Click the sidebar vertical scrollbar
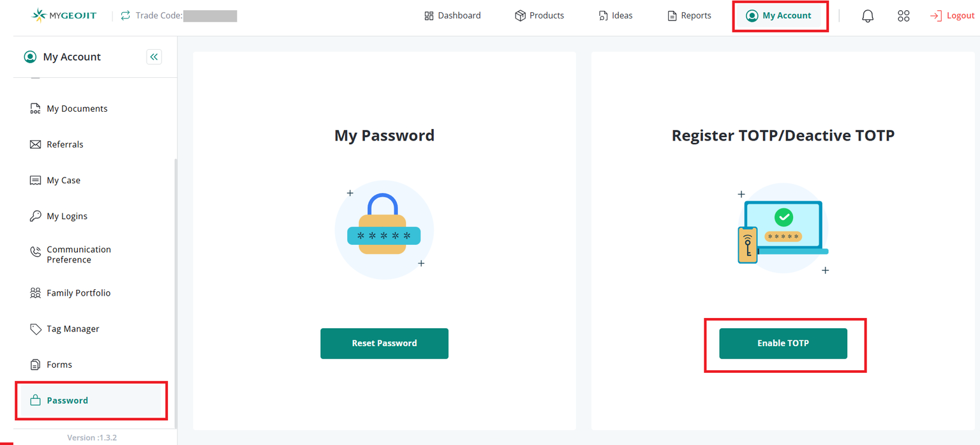The height and width of the screenshot is (445, 980). click(175, 287)
